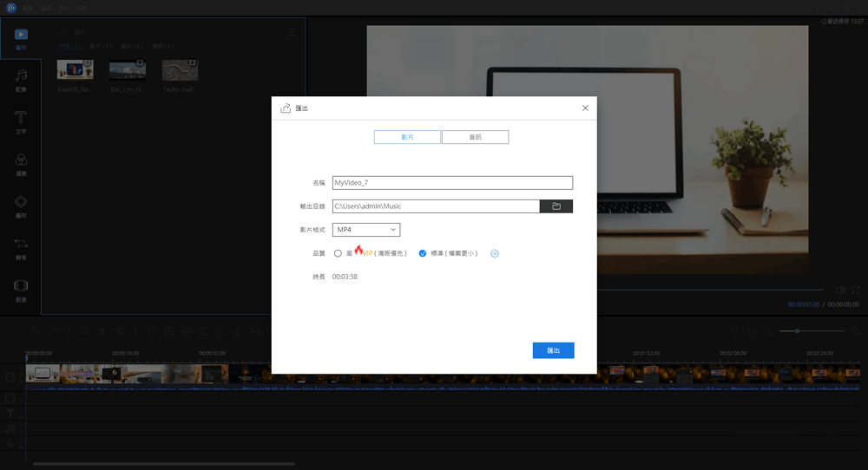Open the 疊附 overlays icon

point(21,206)
